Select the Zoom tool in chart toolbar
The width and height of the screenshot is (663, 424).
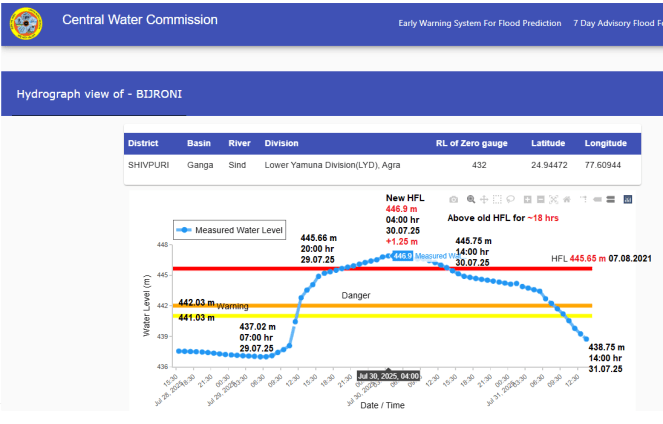pyautogui.click(x=470, y=200)
